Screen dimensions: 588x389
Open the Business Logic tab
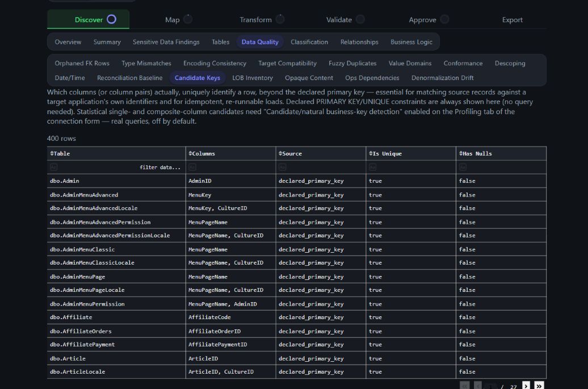point(411,42)
